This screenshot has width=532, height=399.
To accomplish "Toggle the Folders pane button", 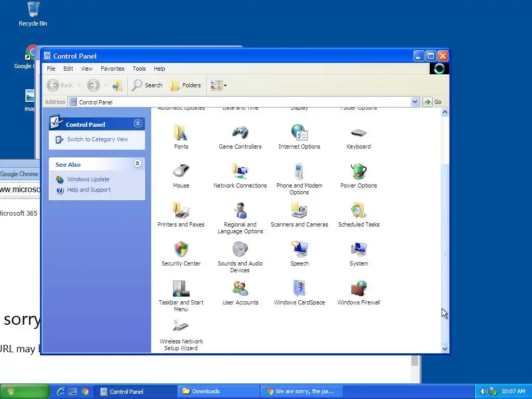I will coord(185,85).
